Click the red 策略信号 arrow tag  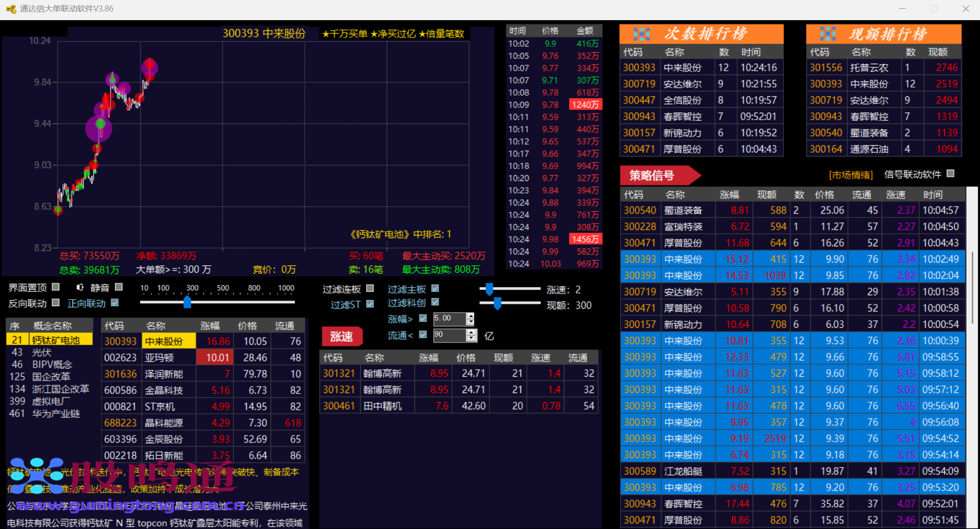[658, 176]
